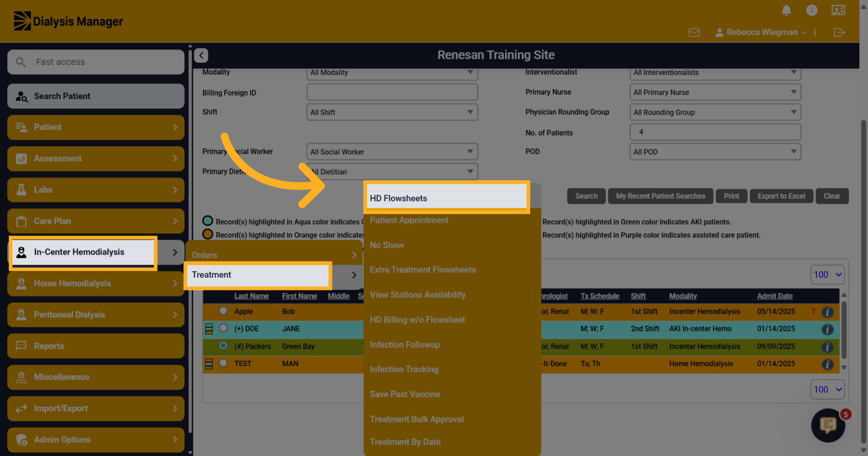This screenshot has height=456, width=868.
Task: Click the contact card icon in header
Action: click(x=838, y=10)
